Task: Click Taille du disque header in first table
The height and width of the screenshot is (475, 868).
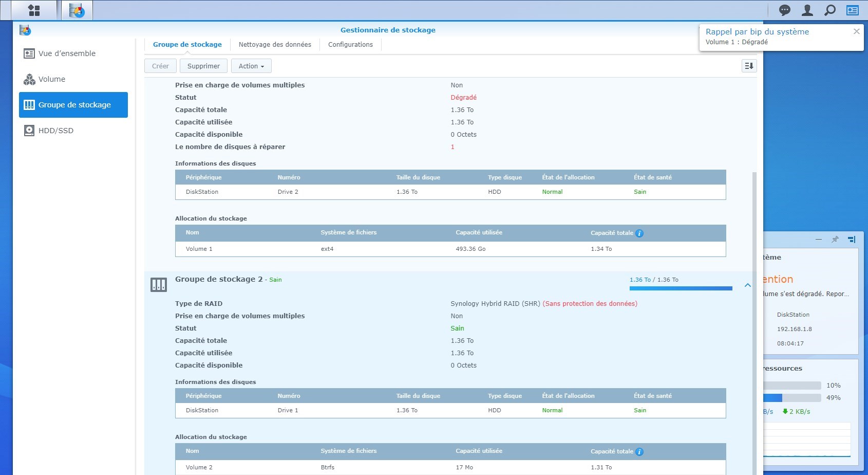Action: point(418,177)
